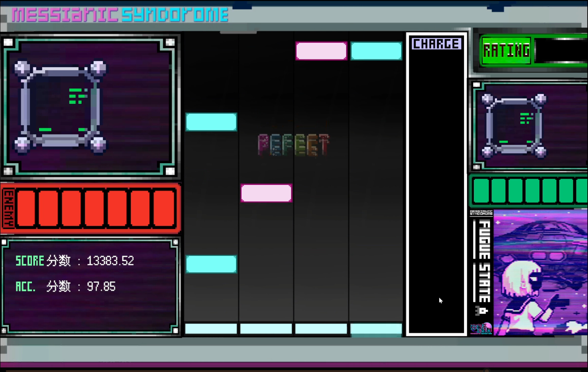The height and width of the screenshot is (372, 588).
Task: Click the PERFECT judgement text
Action: 293,145
